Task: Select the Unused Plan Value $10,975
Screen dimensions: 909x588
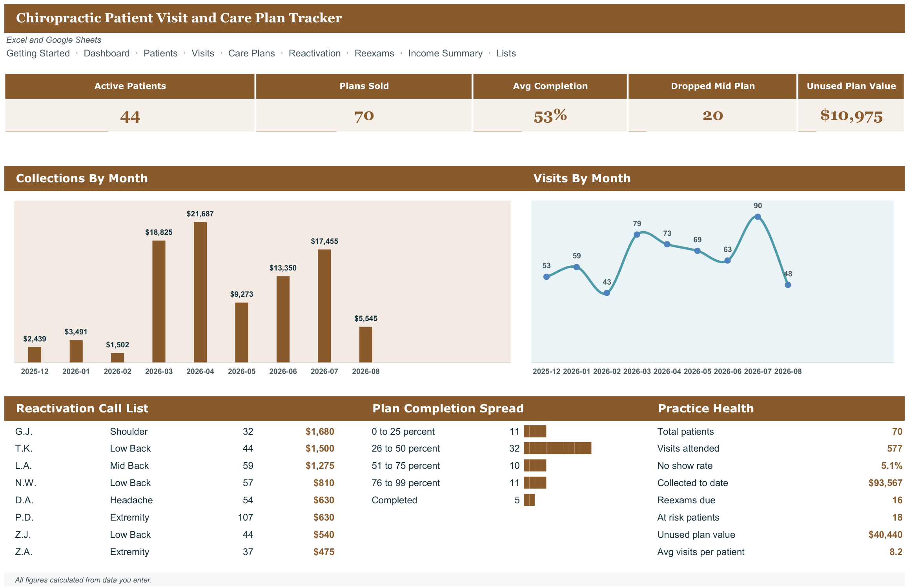Action: tap(851, 116)
